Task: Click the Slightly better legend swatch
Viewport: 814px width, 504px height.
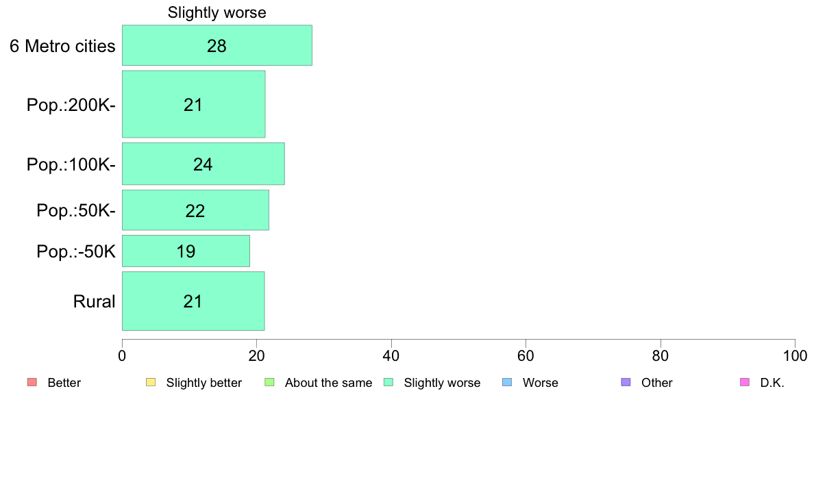Action: click(151, 382)
